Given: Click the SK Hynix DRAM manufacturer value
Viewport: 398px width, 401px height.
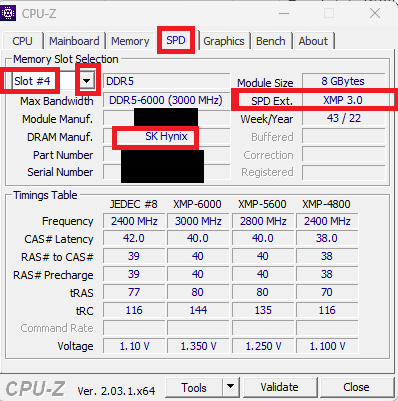Looking at the screenshot, I should click(x=166, y=136).
